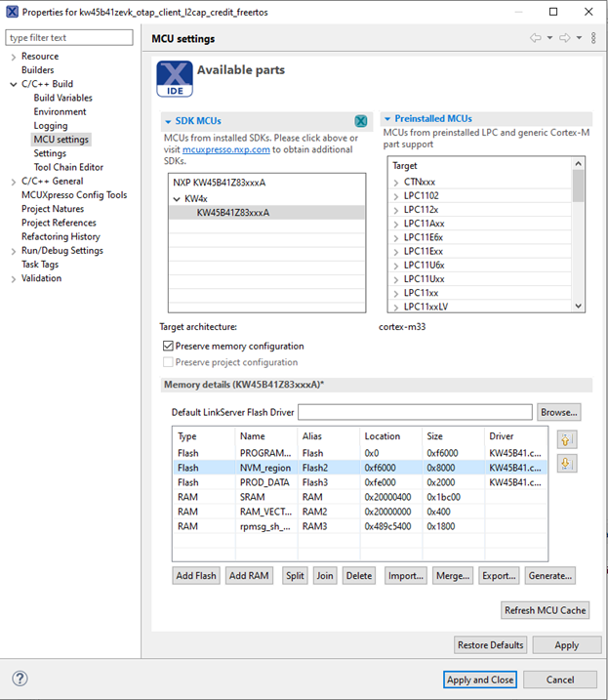Open the mcuxpresso.nxp.com link
The height and width of the screenshot is (700, 608).
(x=225, y=149)
